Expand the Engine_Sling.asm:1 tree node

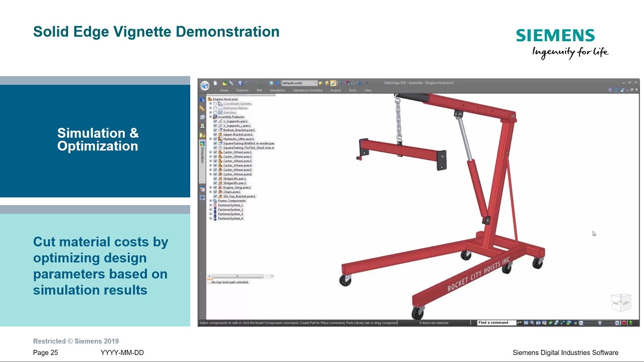click(210, 187)
